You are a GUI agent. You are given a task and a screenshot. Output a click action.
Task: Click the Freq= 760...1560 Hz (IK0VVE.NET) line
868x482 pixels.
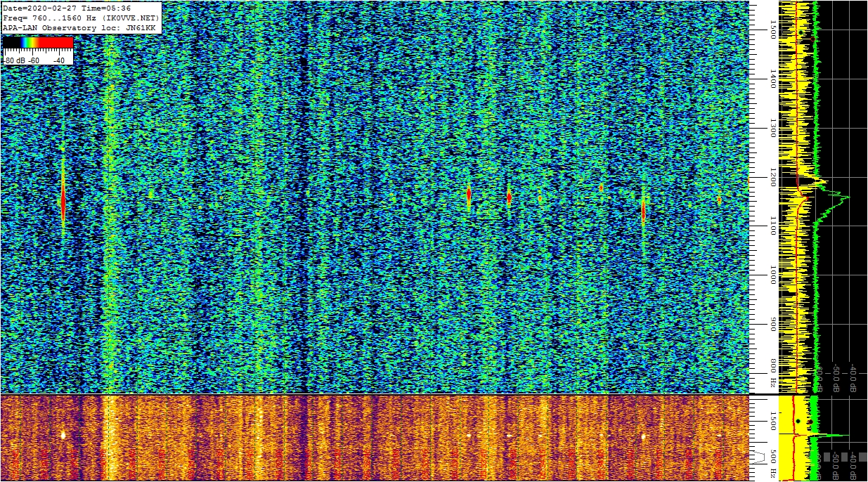[x=82, y=18]
